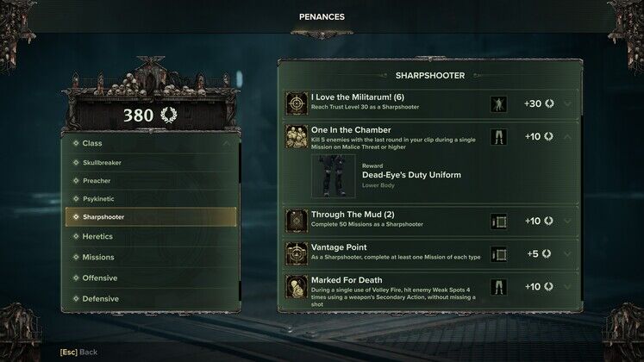This screenshot has height=362, width=644.
Task: Collapse the One In the Chamber penance chevron
Action: (x=567, y=137)
